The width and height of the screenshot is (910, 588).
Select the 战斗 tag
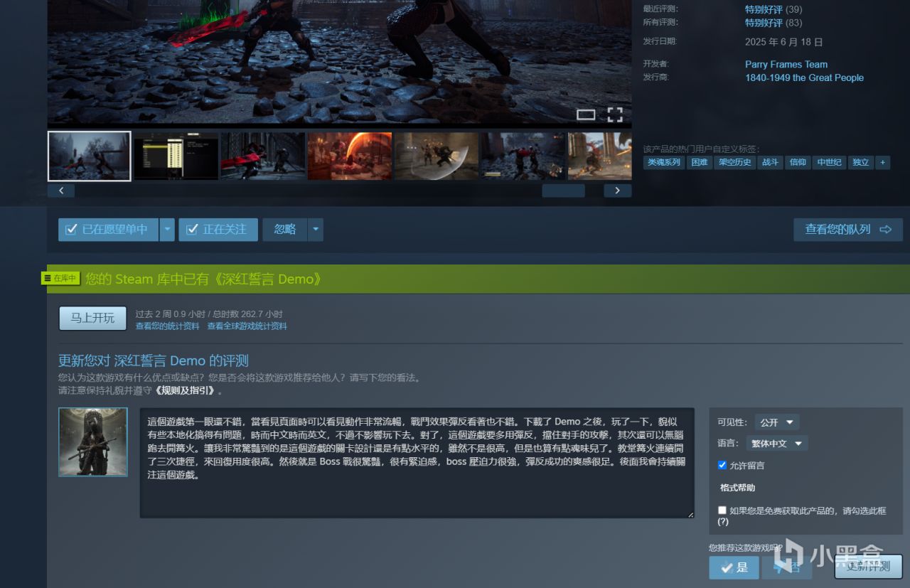point(770,162)
